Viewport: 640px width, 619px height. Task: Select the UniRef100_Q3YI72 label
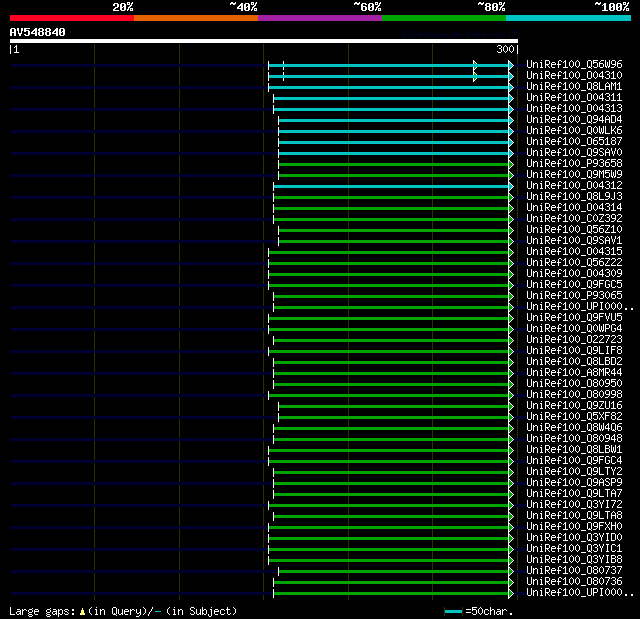coord(574,505)
